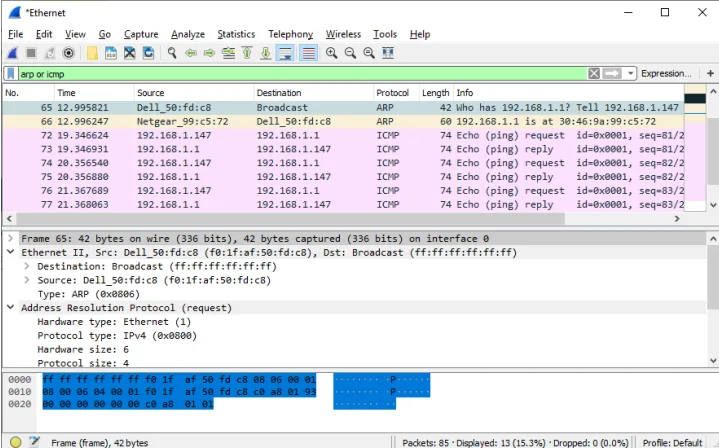Sort by the No. column header

[x=28, y=93]
